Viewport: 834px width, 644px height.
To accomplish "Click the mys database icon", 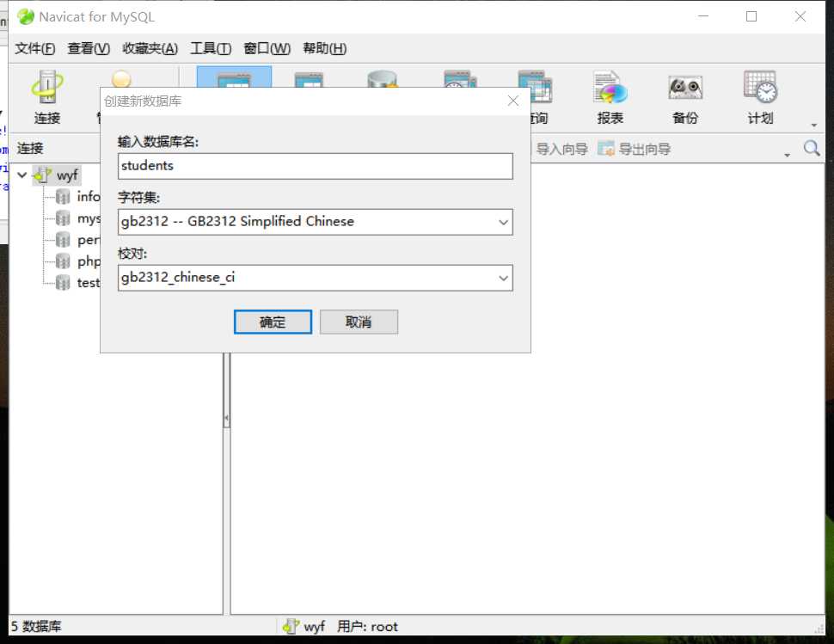I will tap(63, 218).
